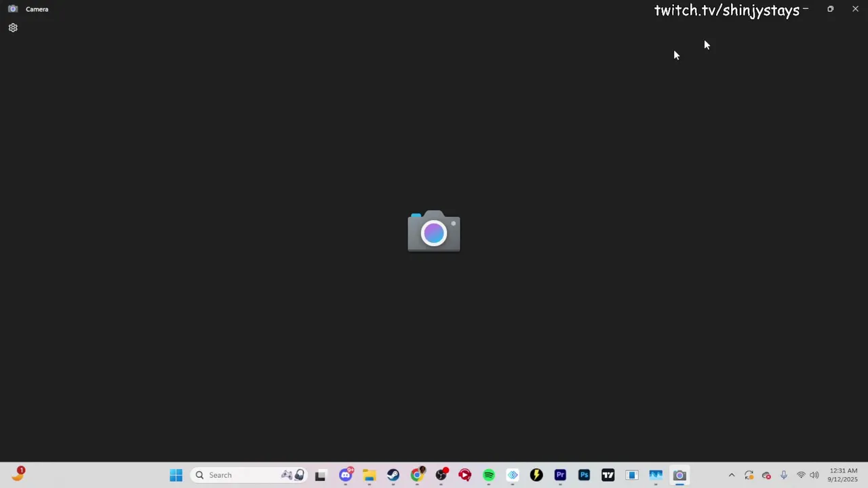The width and height of the screenshot is (868, 488).
Task: Open the Camera settings gear
Action: [13, 28]
